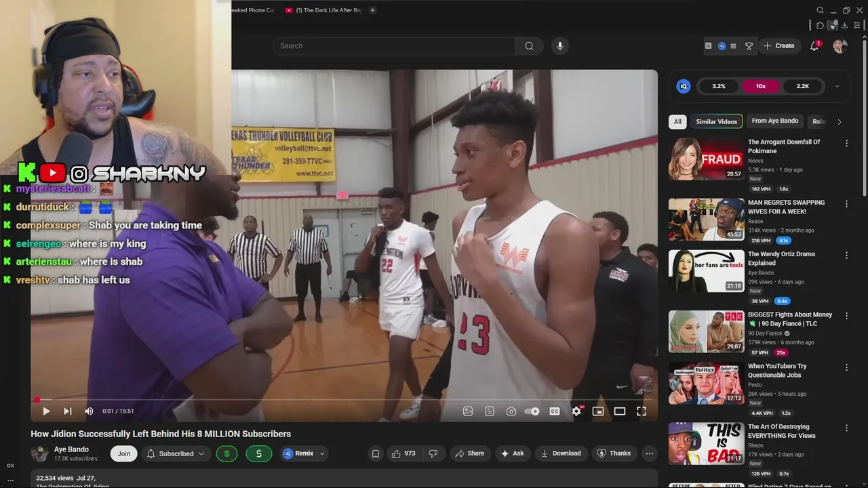Select the All filter chip

click(677, 121)
